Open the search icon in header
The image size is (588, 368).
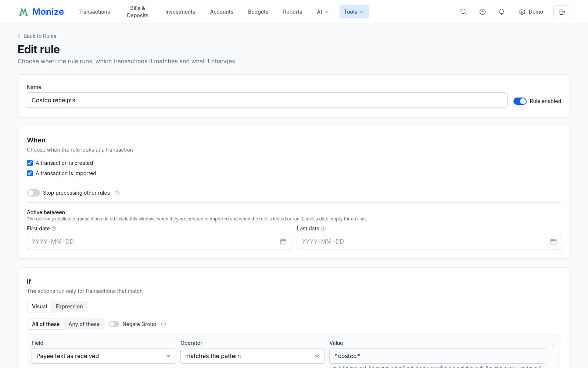(463, 12)
